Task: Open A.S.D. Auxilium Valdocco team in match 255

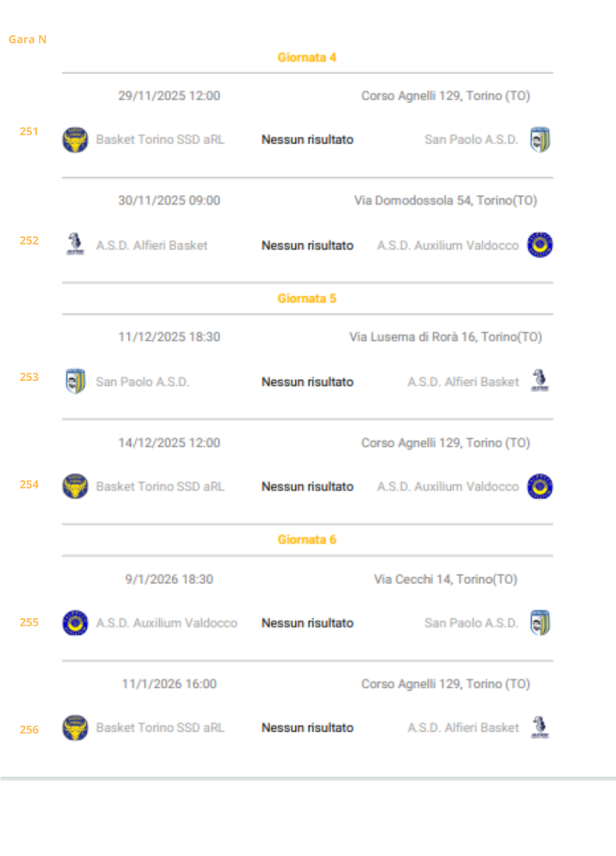Action: coord(167,623)
